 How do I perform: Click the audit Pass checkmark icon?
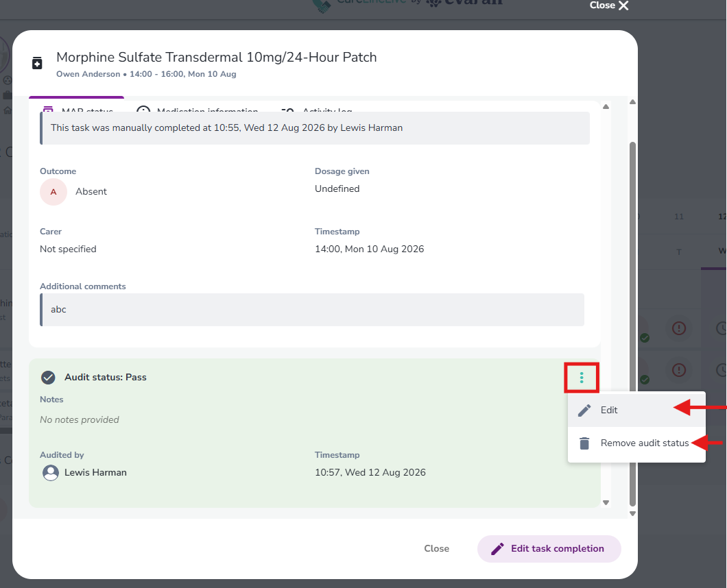(48, 378)
